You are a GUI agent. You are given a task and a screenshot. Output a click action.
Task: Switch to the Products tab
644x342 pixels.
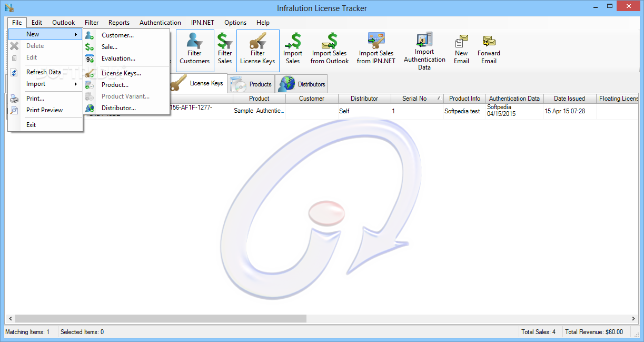pyautogui.click(x=251, y=84)
